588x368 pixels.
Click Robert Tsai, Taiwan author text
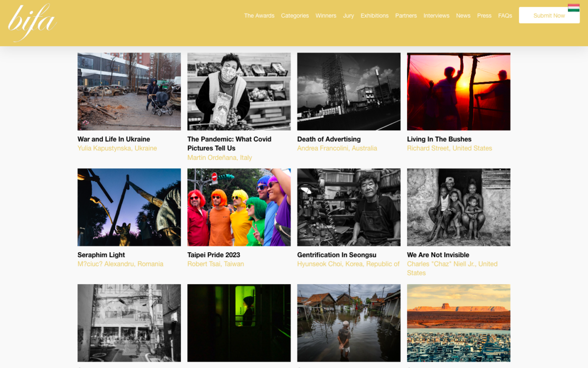pos(216,264)
